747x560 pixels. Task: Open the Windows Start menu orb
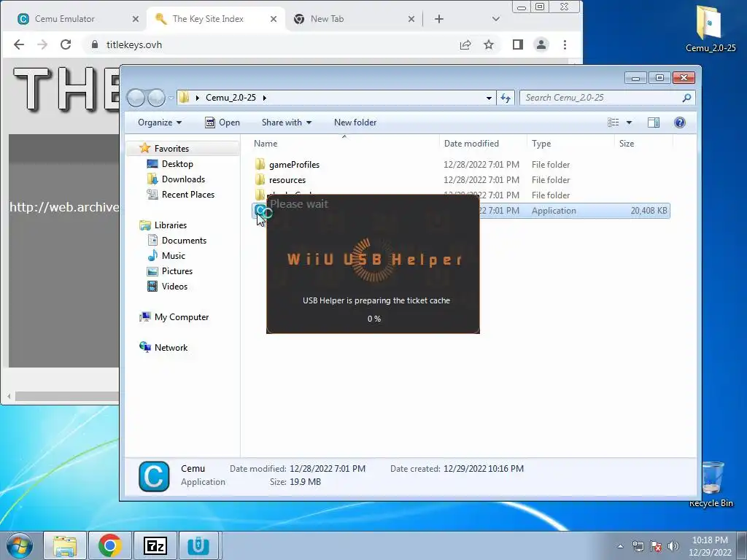pos(19,545)
